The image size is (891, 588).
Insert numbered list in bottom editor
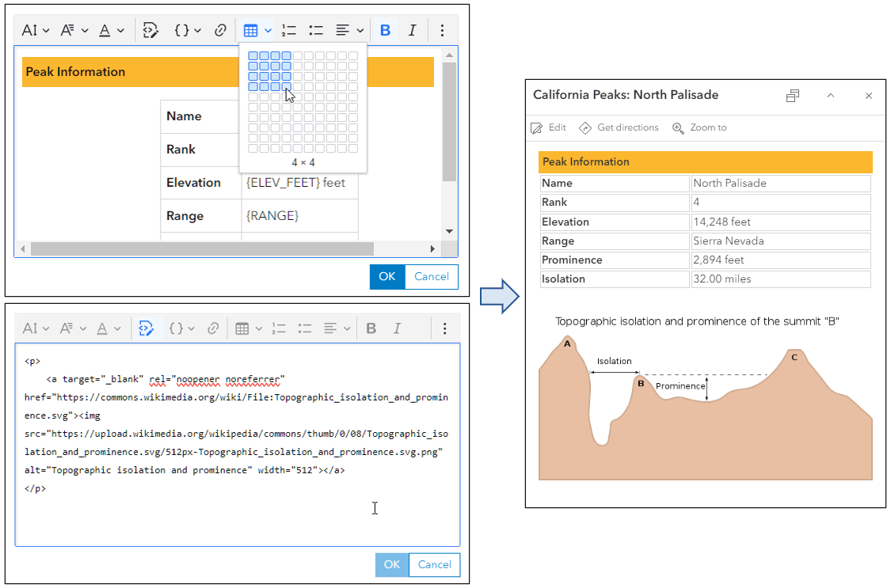click(279, 328)
